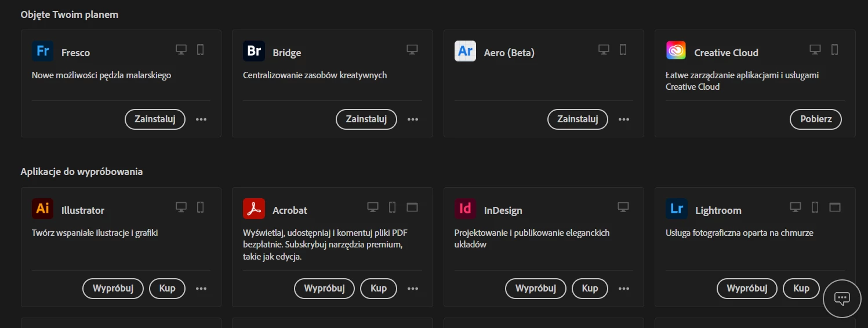Try Lightroom with Wypróbuj button

747,289
